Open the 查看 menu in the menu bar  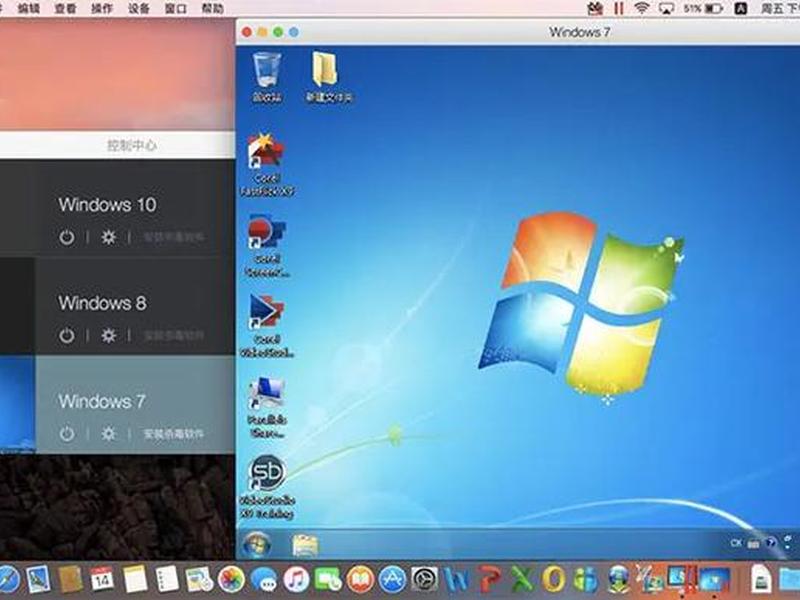tap(65, 8)
